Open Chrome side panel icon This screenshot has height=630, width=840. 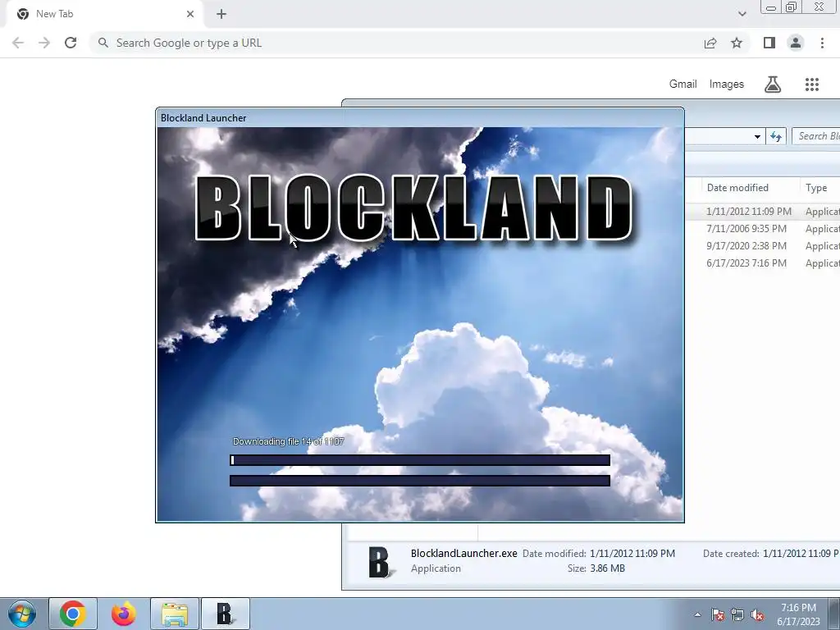(769, 43)
